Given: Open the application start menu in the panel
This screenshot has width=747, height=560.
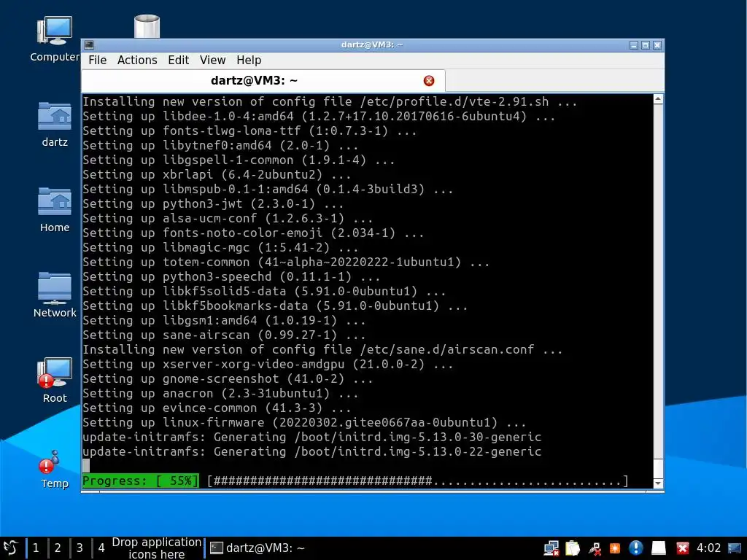Looking at the screenshot, I should (x=10, y=548).
